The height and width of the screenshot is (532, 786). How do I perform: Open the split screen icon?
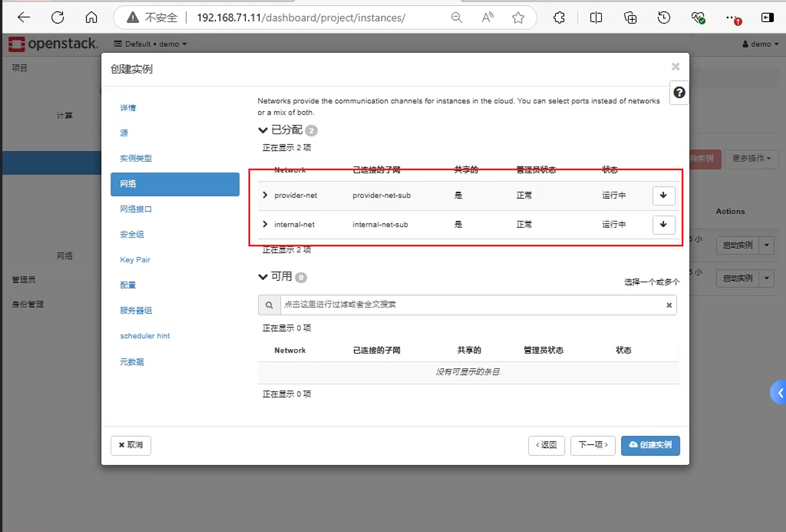(596, 17)
